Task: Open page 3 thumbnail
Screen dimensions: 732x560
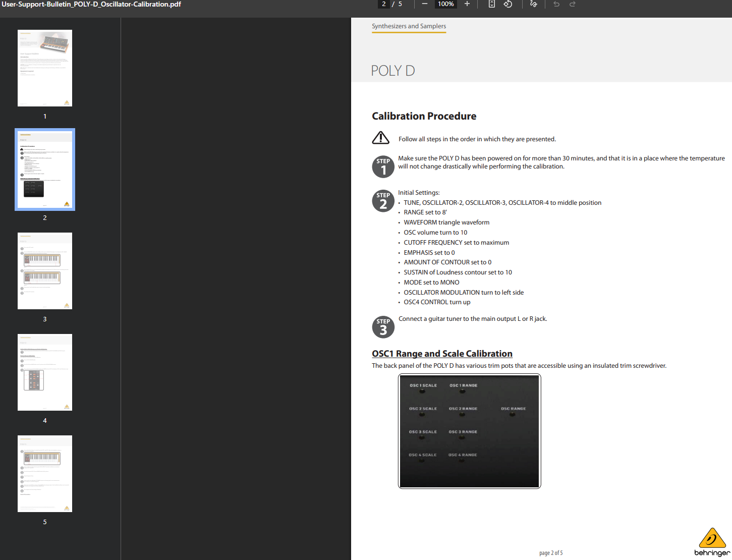Action: pyautogui.click(x=45, y=271)
